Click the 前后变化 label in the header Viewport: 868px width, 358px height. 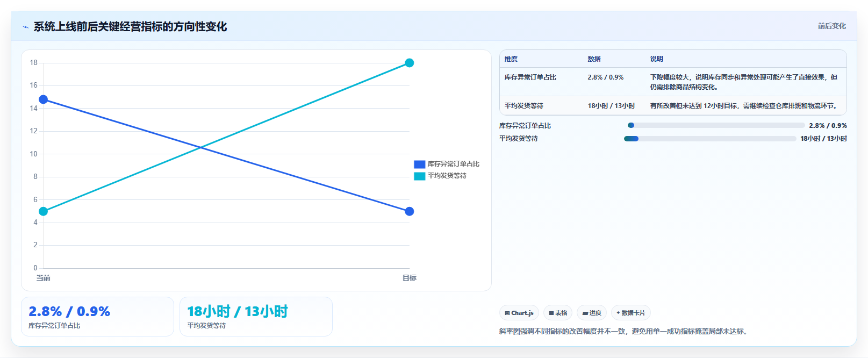pos(831,26)
